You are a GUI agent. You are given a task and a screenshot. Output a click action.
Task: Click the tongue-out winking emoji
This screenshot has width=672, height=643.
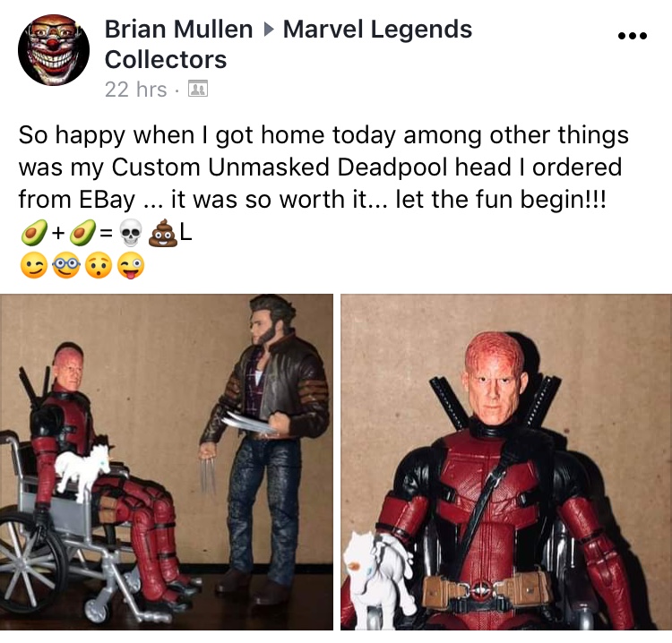click(x=131, y=266)
